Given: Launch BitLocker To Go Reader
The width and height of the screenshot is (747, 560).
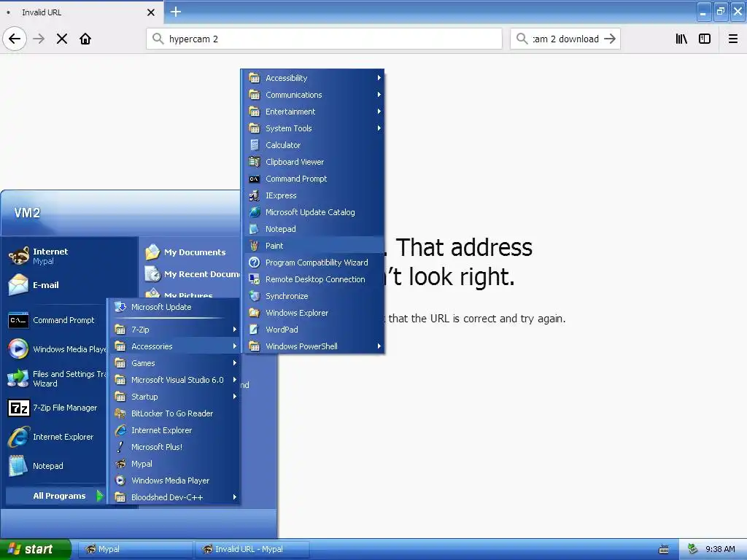Looking at the screenshot, I should [174, 413].
